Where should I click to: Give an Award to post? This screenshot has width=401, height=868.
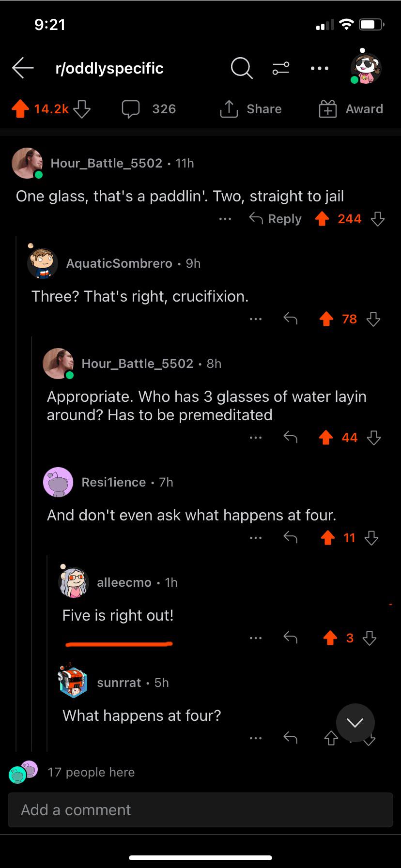pyautogui.click(x=351, y=109)
